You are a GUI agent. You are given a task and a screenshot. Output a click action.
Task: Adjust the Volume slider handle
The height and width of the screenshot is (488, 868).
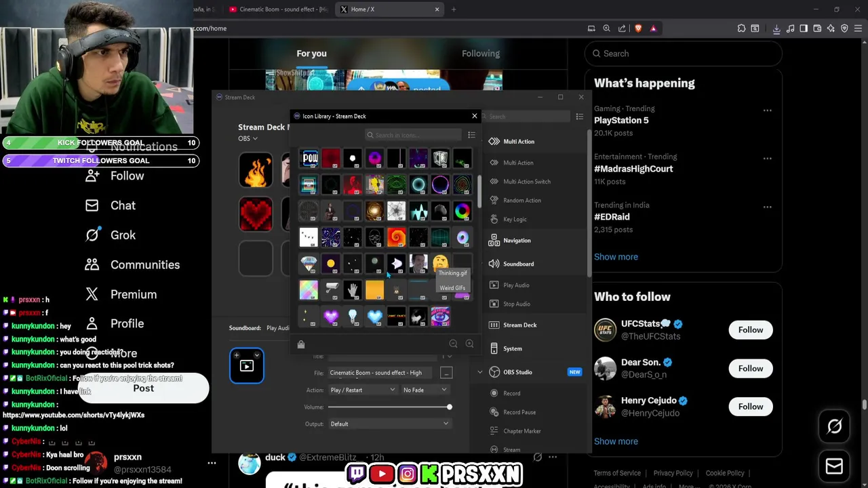449,407
